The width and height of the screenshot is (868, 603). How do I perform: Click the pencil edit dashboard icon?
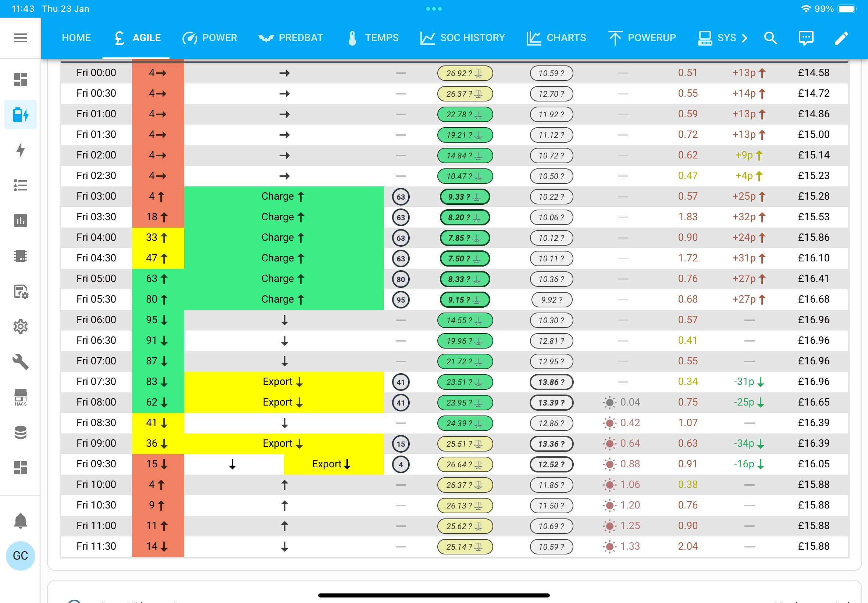pos(842,38)
